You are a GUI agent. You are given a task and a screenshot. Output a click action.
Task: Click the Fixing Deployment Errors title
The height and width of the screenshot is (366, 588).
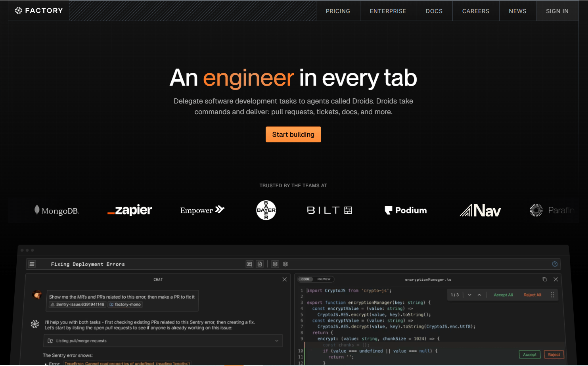88,264
